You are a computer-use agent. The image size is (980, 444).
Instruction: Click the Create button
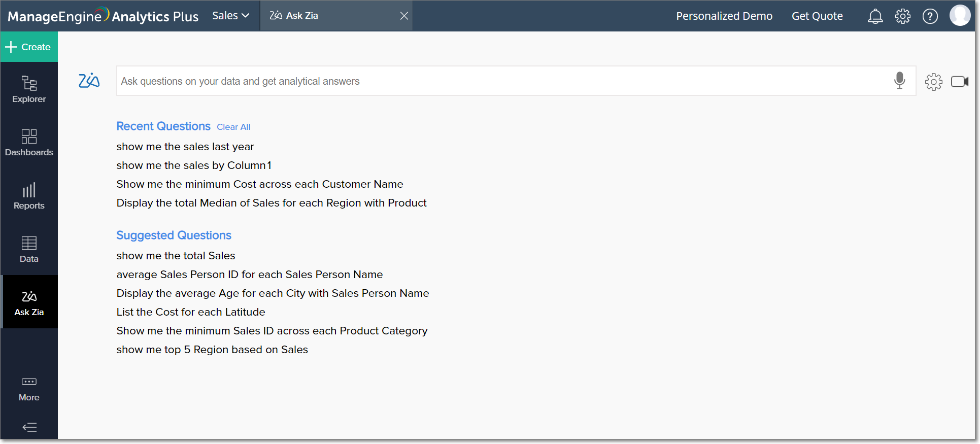pos(29,47)
